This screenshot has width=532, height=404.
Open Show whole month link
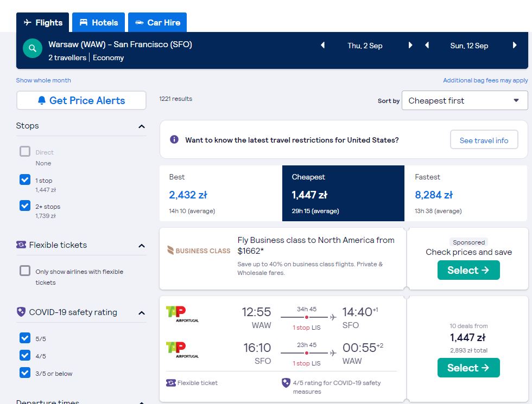tap(43, 80)
